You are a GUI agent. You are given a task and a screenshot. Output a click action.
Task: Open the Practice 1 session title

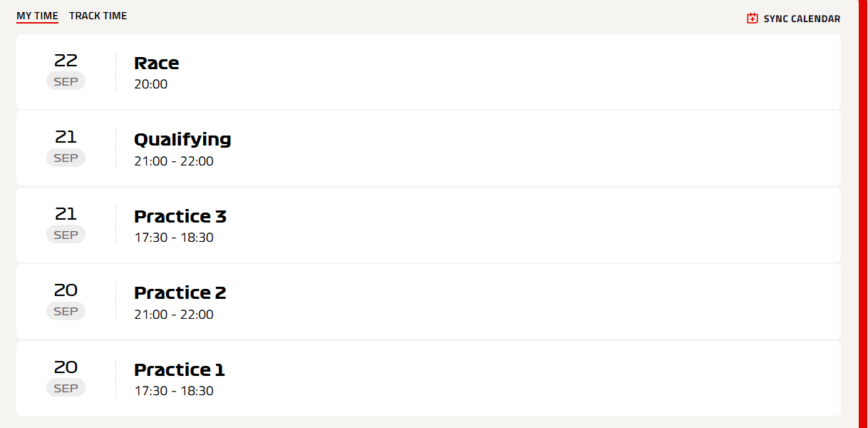[x=179, y=370]
